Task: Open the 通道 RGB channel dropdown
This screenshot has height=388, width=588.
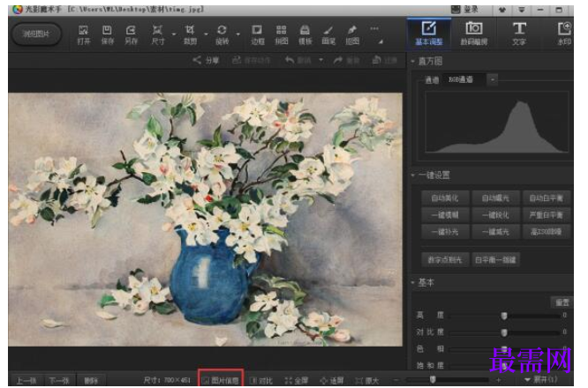Action: click(493, 79)
